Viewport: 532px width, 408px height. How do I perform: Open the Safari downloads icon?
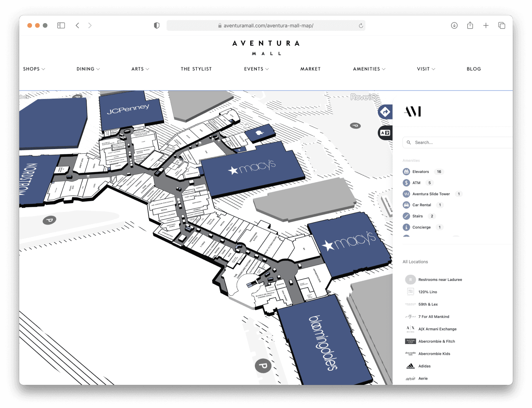[x=454, y=25]
